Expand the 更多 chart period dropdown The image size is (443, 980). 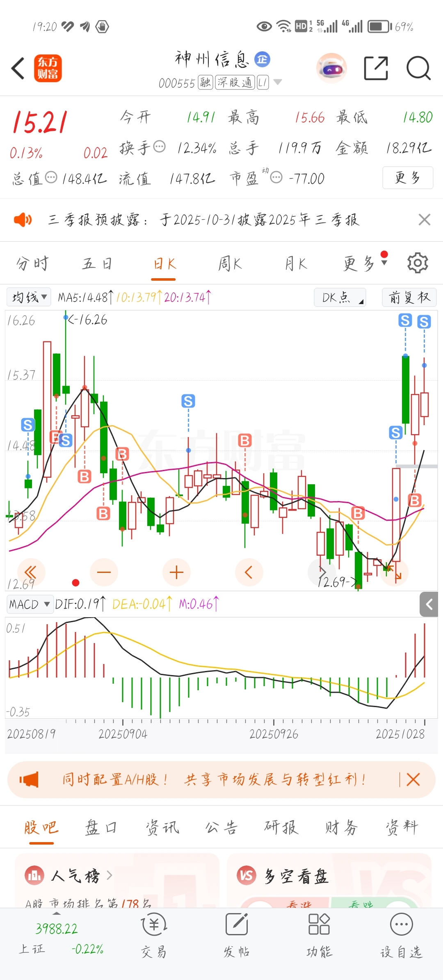point(365,263)
